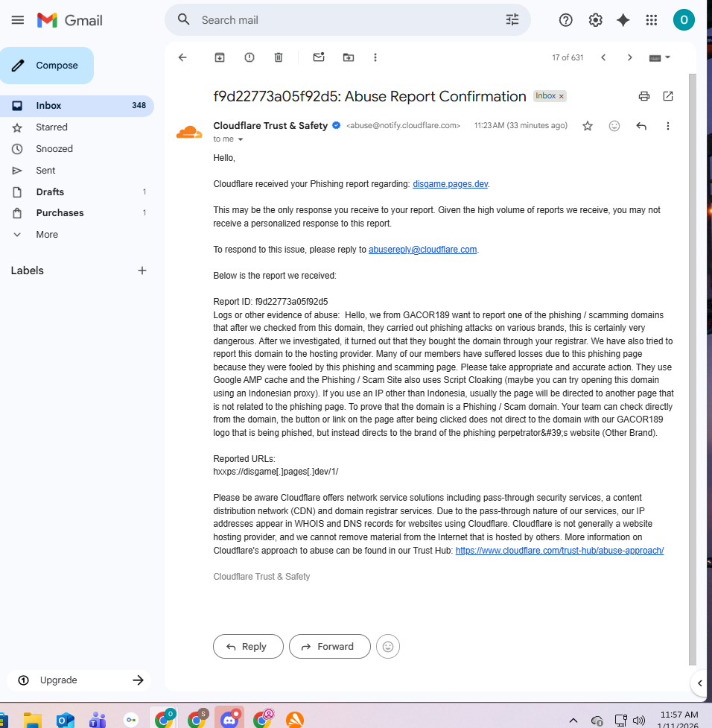Open the Drafts folder
Screen dimensions: 712x728
[77, 192]
